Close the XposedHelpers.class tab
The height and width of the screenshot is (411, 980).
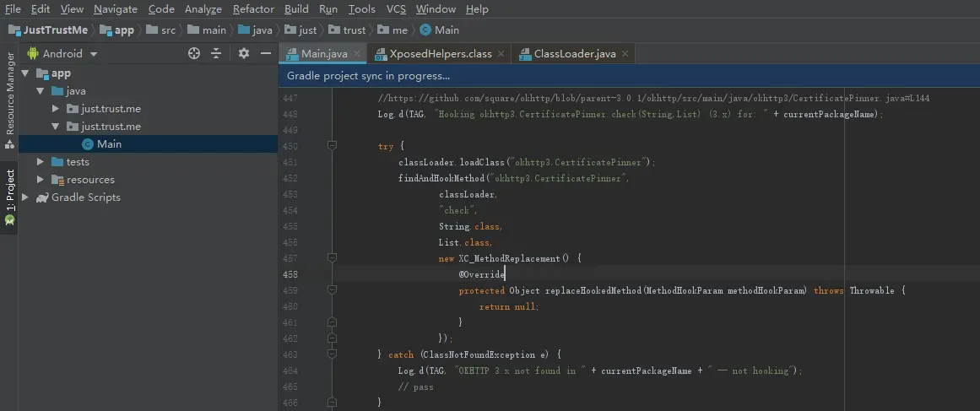click(x=501, y=54)
